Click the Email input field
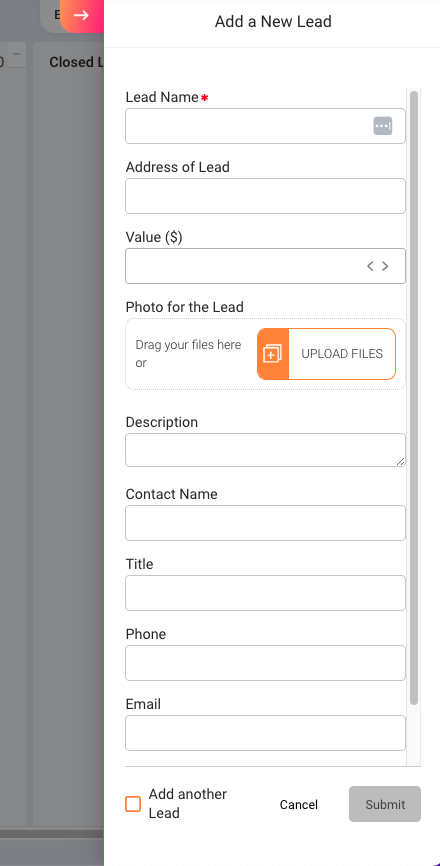 [265, 733]
